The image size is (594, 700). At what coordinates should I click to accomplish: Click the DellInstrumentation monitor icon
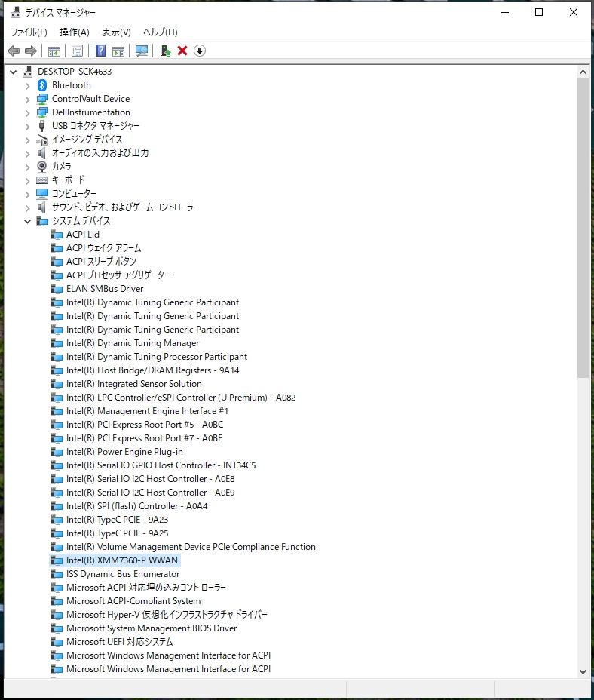pos(42,112)
